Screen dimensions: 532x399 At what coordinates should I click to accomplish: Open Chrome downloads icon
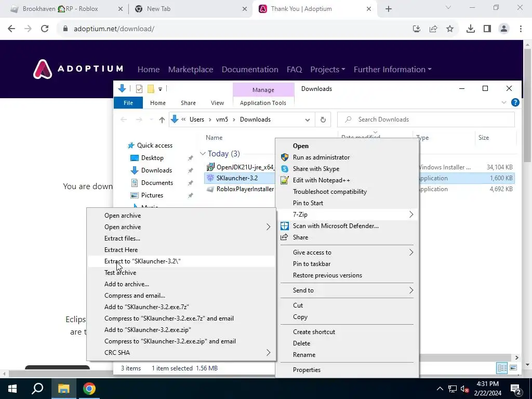pos(471,29)
